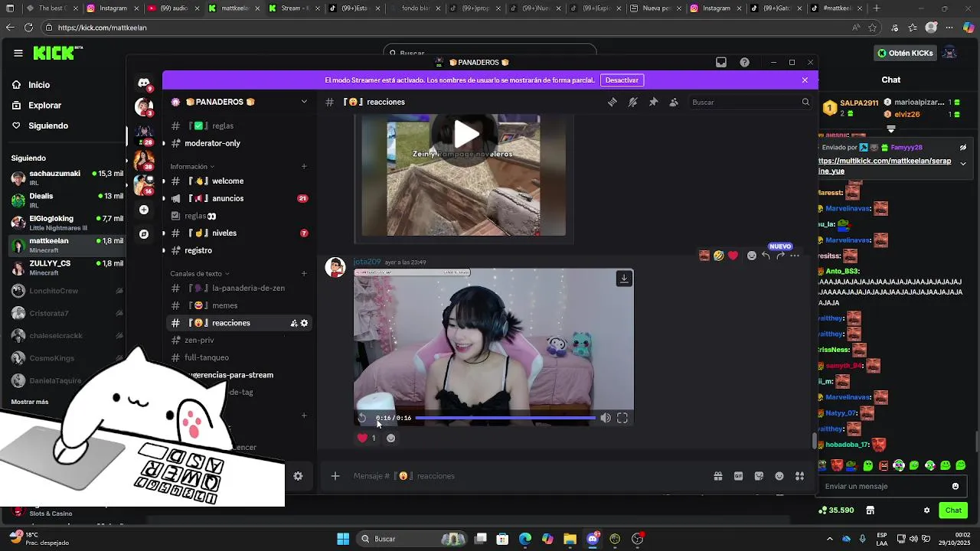
Task: Replay the jota209 video
Action: [363, 418]
